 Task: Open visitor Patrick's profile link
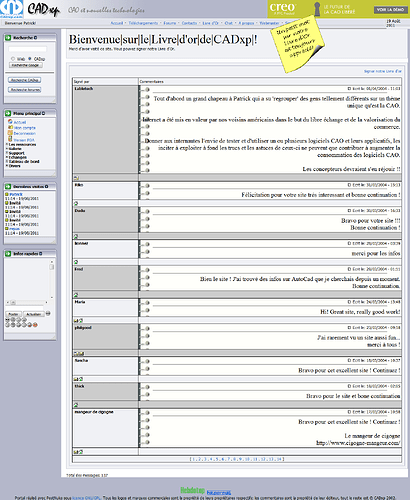point(16,194)
